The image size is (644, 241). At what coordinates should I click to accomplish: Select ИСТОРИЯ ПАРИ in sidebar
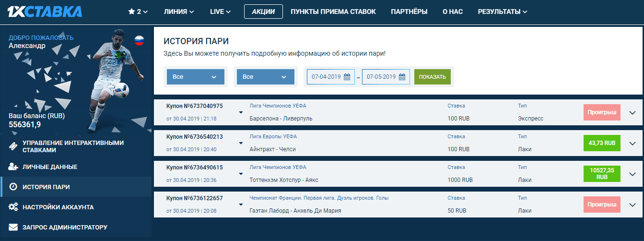76,187
